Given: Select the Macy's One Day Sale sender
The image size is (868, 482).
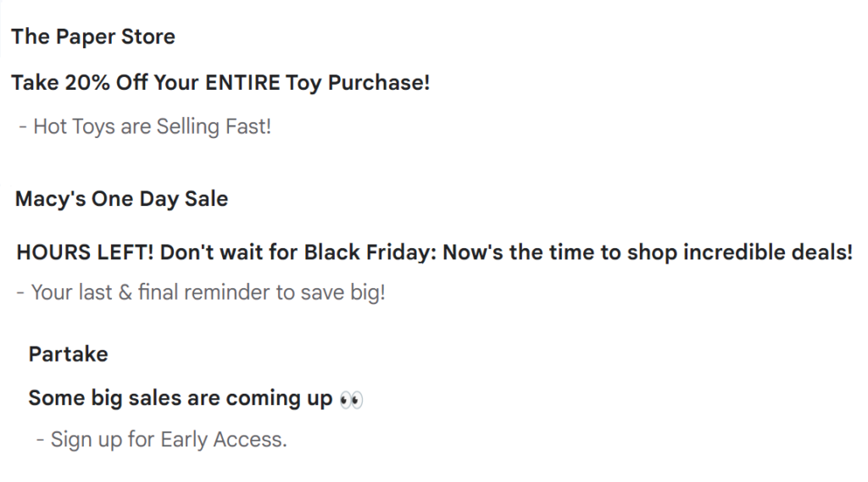Looking at the screenshot, I should 121,200.
